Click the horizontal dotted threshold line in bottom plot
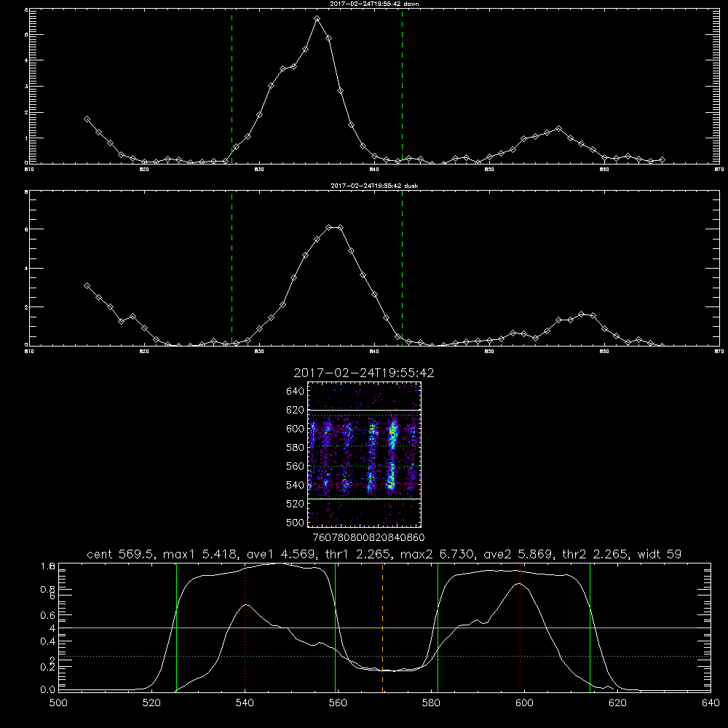The width and height of the screenshot is (728, 728). pos(384,657)
